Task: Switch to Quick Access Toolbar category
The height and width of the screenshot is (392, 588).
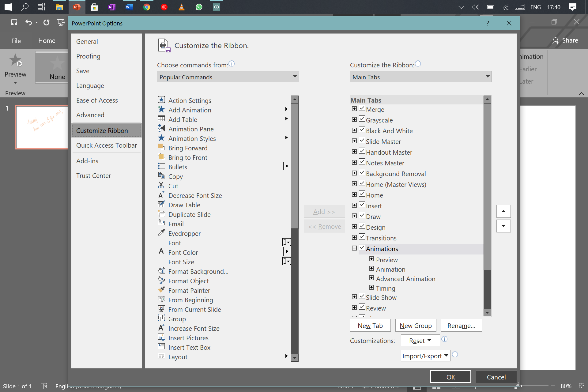Action: pyautogui.click(x=106, y=145)
